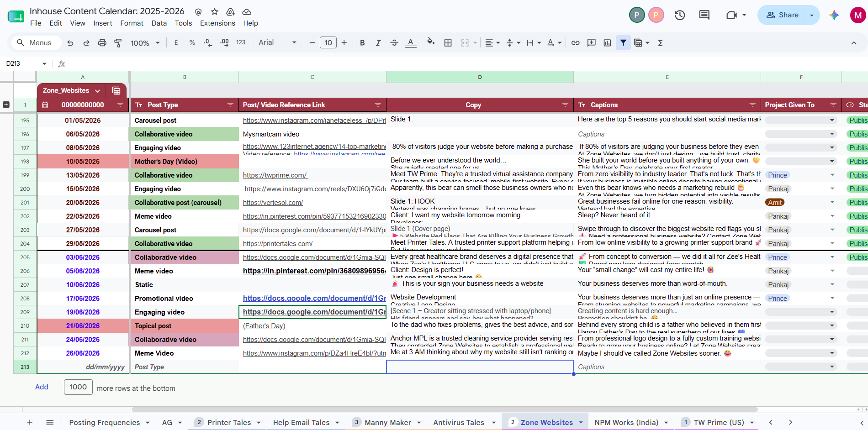Viewport: 868px width, 430px height.
Task: Open the Extensions menu
Action: [x=217, y=23]
